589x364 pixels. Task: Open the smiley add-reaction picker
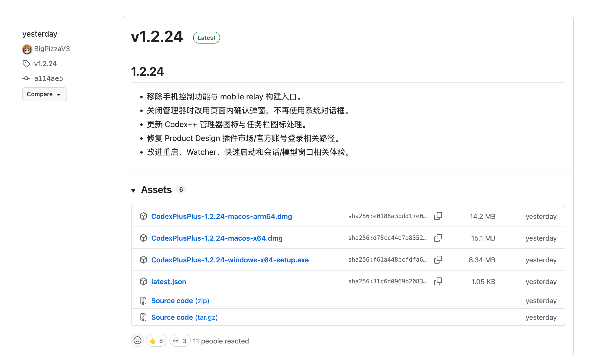tap(137, 341)
